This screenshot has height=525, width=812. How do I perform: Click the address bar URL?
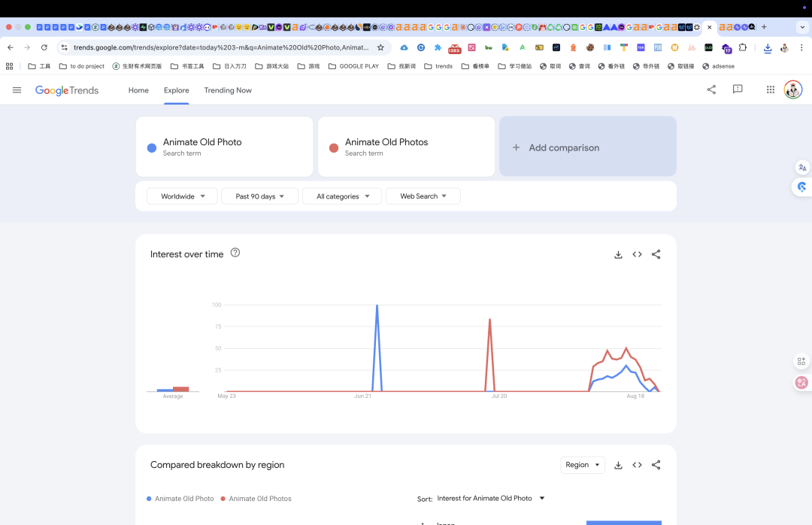point(221,47)
